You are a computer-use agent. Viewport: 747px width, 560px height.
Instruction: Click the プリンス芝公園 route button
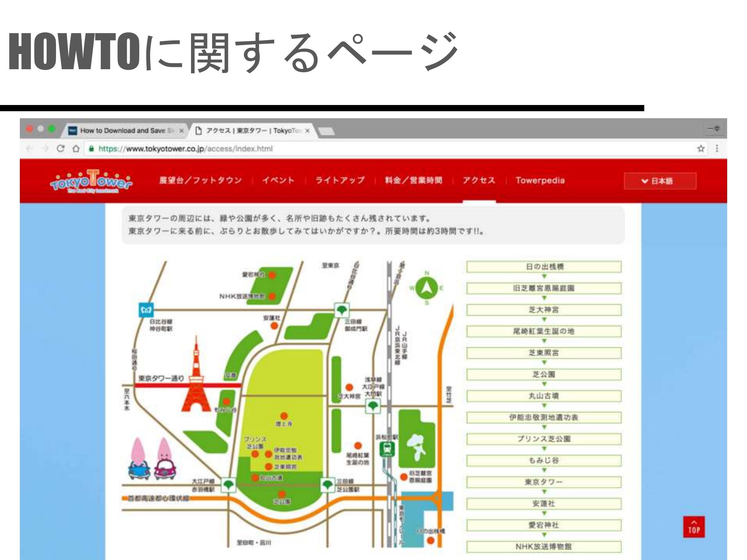[544, 439]
